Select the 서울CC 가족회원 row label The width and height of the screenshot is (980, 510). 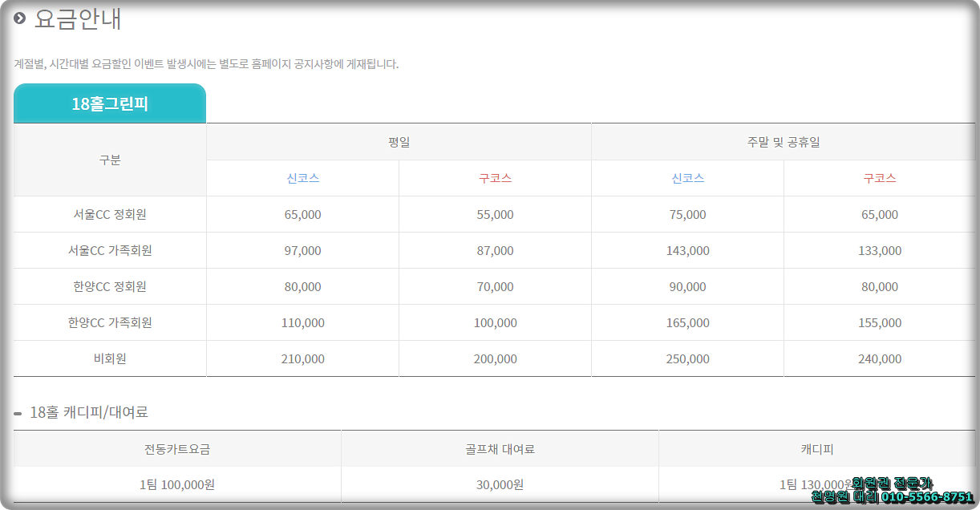[110, 250]
